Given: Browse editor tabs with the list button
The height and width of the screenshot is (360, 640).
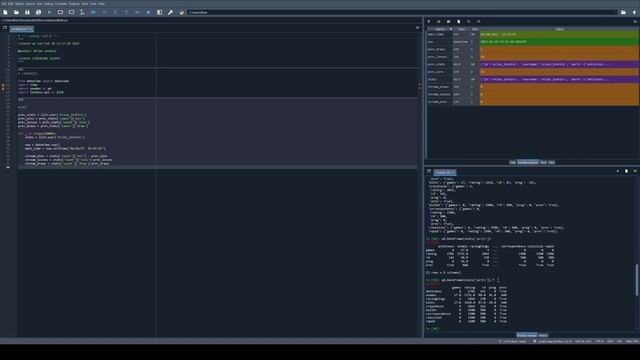Looking at the screenshot, I should pos(4,28).
